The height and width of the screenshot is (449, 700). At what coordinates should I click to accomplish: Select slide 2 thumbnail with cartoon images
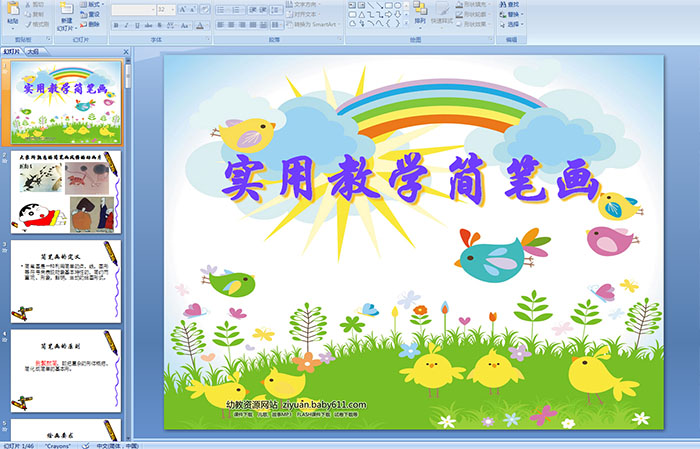point(66,192)
